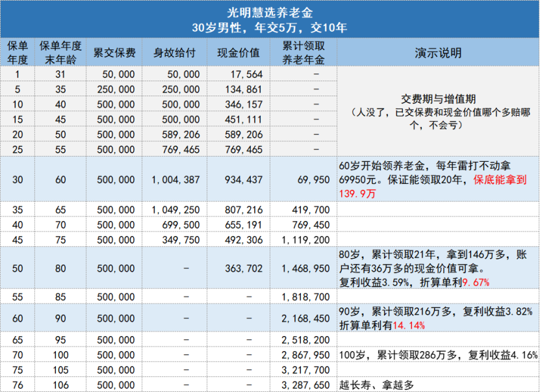This screenshot has height=392, width=540.
Task: Click the annuity amount "69,950"
Action: tap(313, 179)
